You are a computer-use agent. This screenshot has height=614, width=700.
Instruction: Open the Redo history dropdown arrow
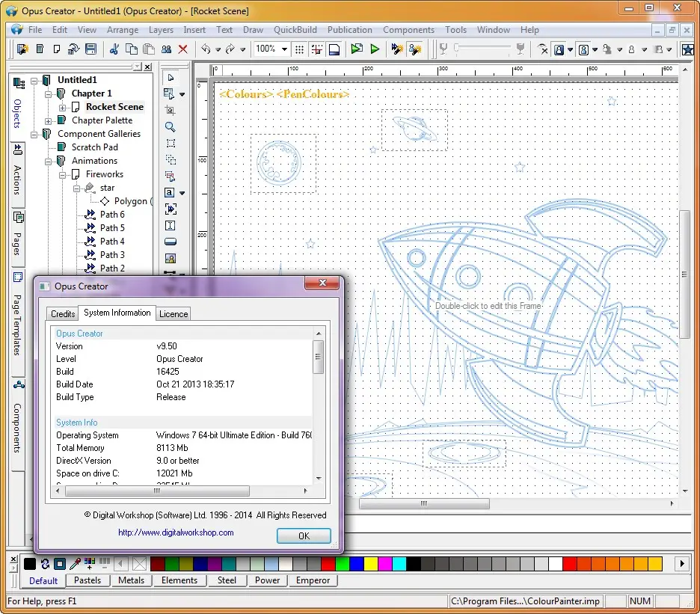pos(243,49)
